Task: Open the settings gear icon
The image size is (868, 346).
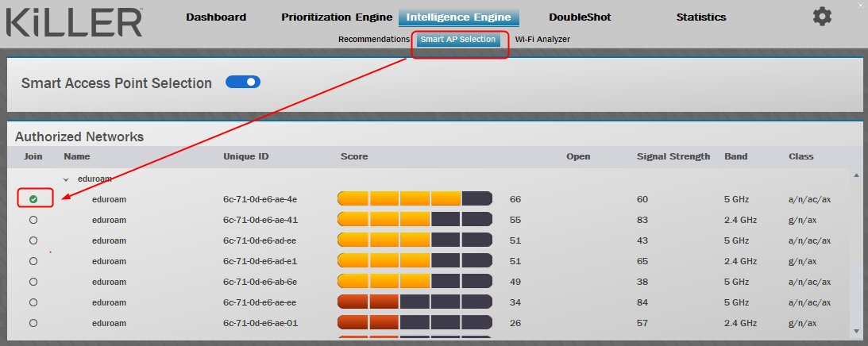Action: [x=822, y=17]
